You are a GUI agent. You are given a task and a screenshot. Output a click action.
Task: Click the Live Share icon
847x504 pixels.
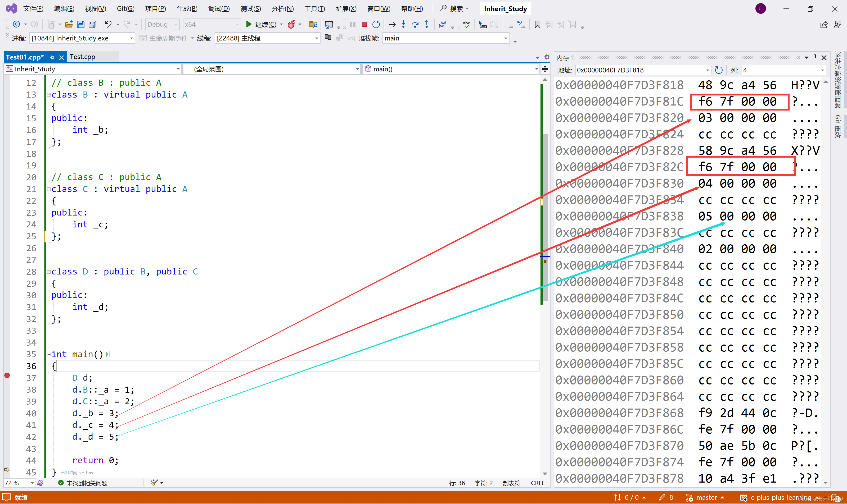pos(824,24)
